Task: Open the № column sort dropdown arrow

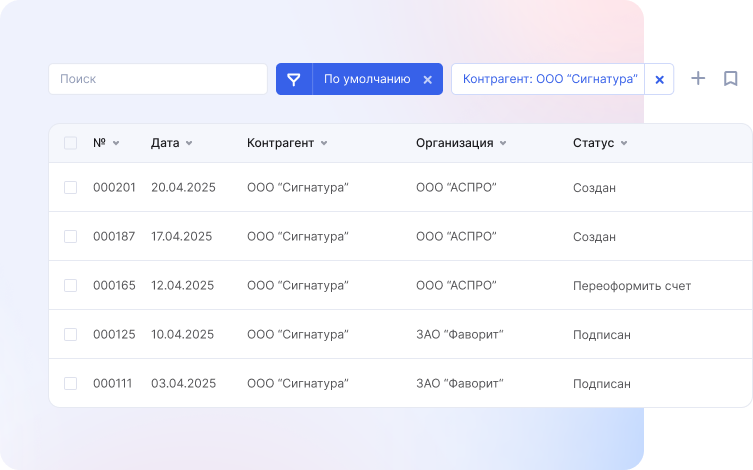Action: 116,144
